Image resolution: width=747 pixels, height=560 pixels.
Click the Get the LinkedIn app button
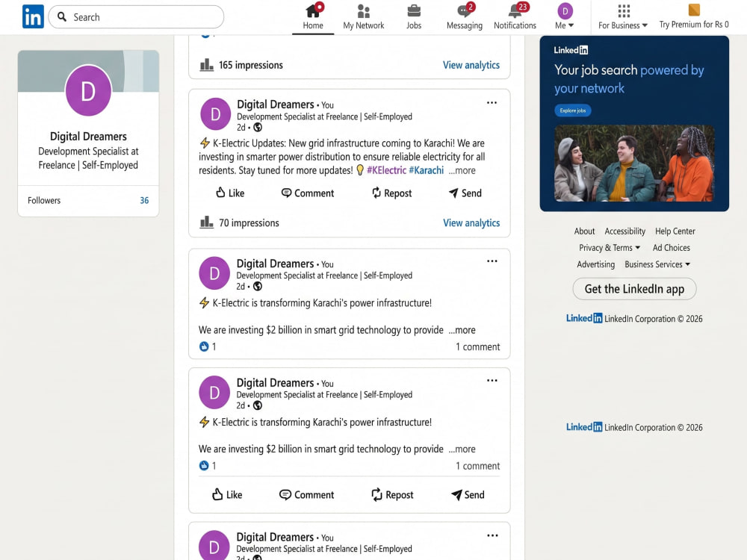click(x=634, y=289)
